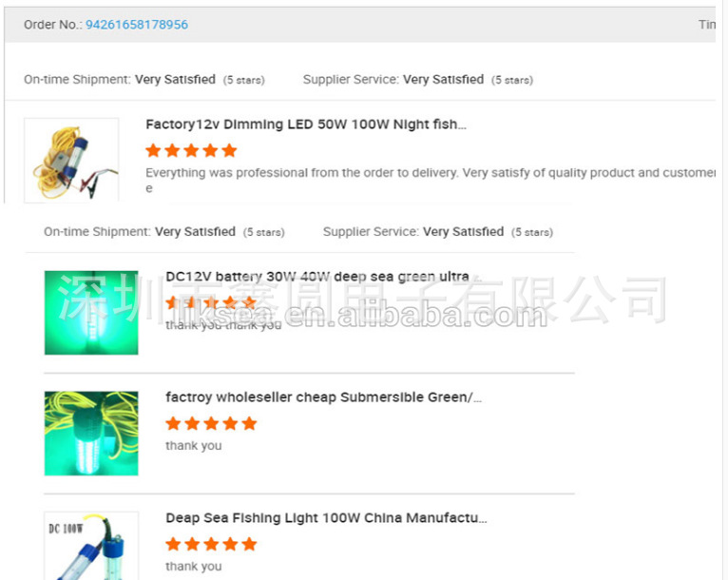
Task: Click the yellow cable LED light thumbnail
Action: (x=71, y=160)
